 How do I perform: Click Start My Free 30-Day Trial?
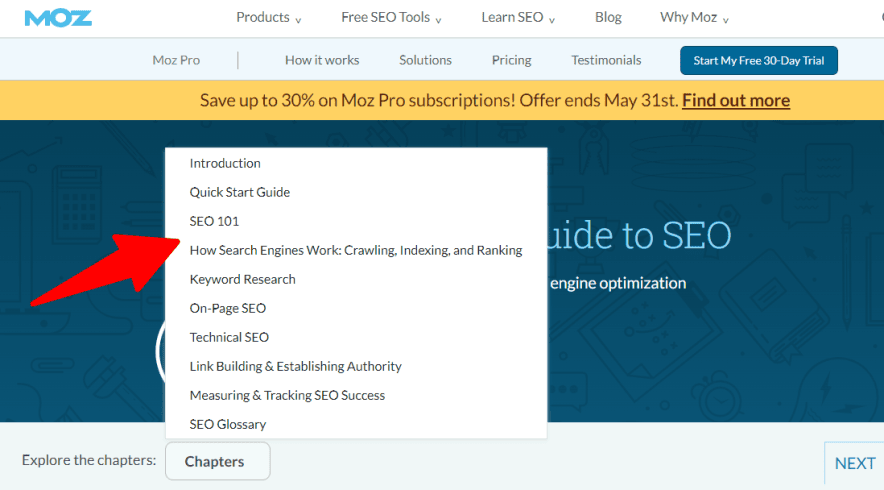point(759,60)
